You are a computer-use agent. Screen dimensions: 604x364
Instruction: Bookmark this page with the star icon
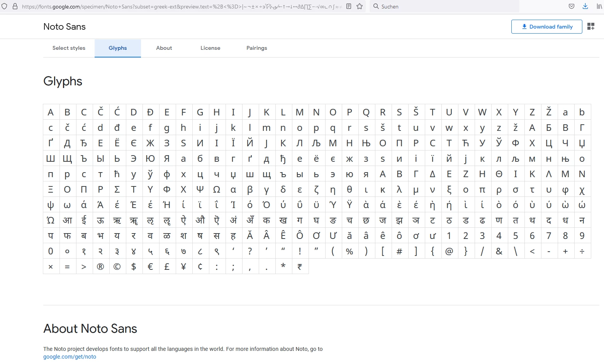(x=360, y=7)
